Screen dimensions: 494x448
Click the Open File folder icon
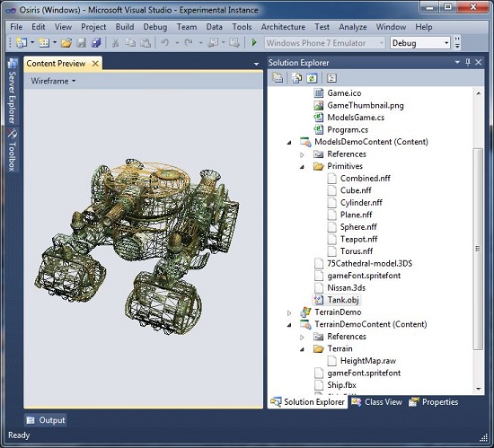(x=66, y=42)
